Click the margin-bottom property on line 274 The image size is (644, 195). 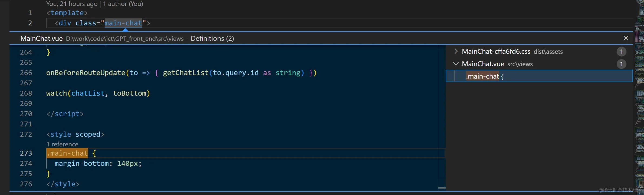tap(81, 164)
